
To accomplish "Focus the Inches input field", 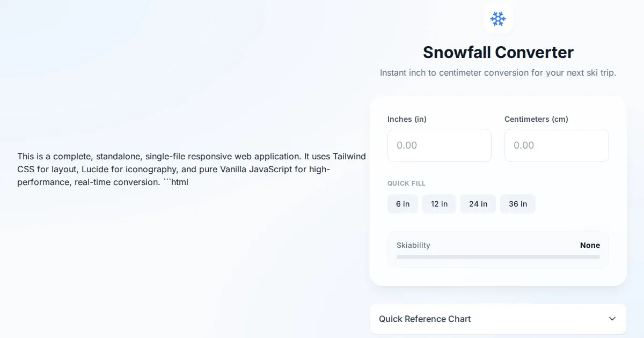I will [x=439, y=145].
